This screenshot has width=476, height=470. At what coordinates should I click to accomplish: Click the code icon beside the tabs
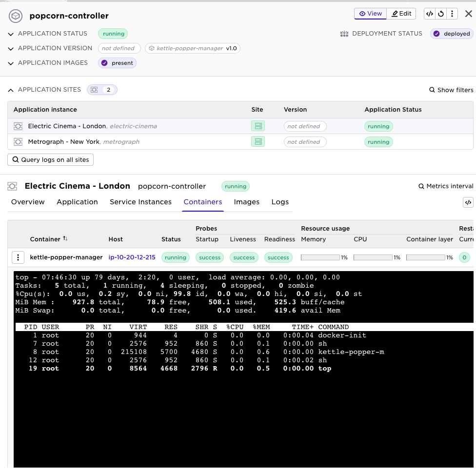468,202
